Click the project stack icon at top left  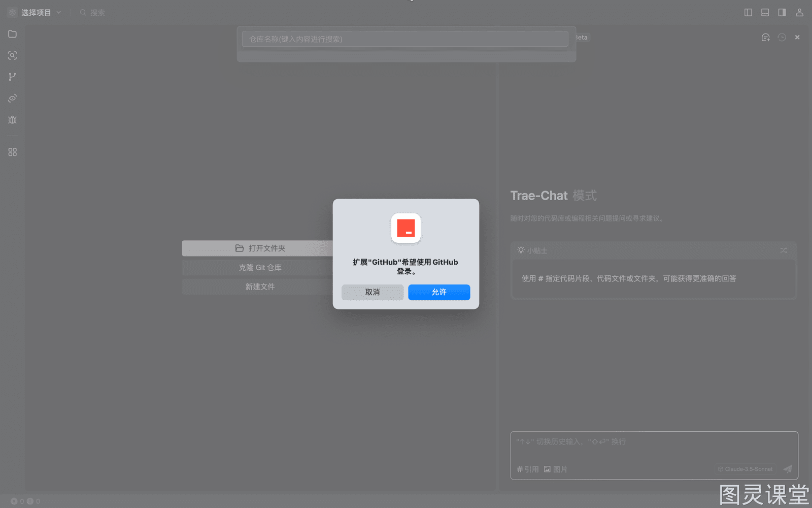13,13
